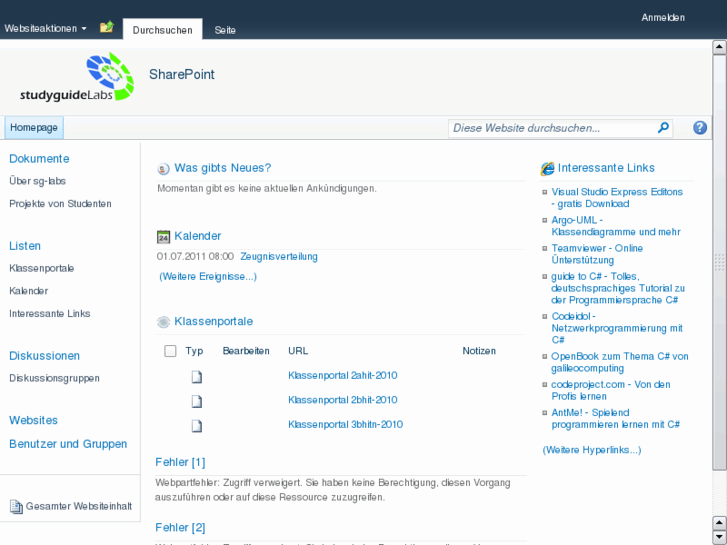
Task: Click document icon for Klassenportal 3bhitn-2010
Action: pos(197,426)
